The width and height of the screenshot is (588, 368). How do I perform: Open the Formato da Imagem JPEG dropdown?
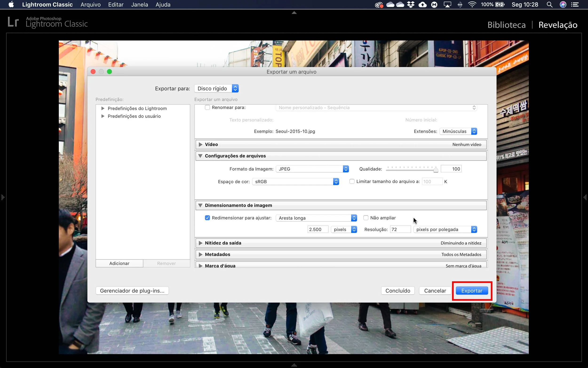point(312,169)
